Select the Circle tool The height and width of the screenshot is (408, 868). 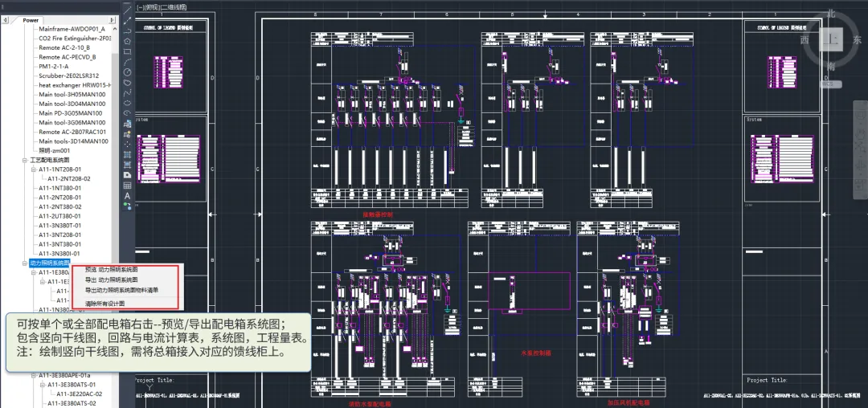click(x=127, y=73)
